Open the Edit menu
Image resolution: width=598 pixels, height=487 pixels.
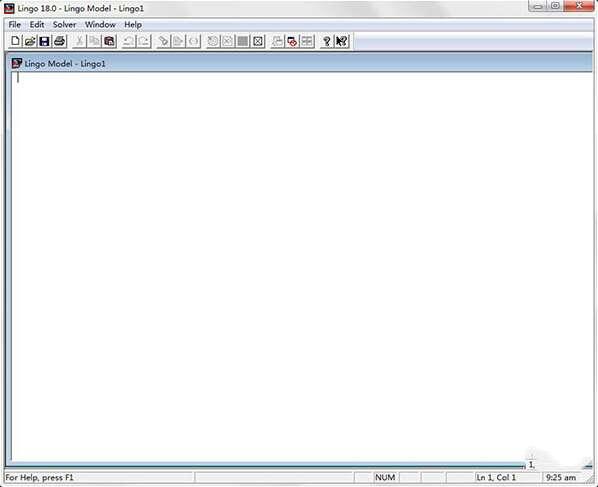(37, 25)
